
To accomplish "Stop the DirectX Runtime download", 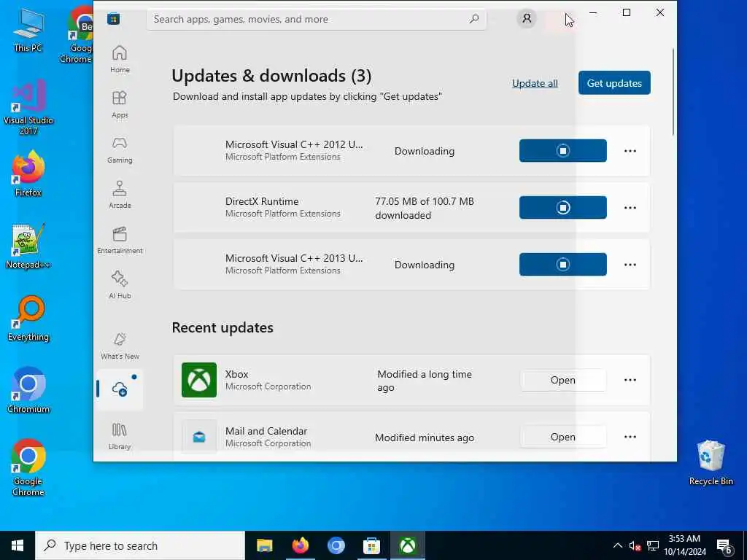I will point(562,207).
